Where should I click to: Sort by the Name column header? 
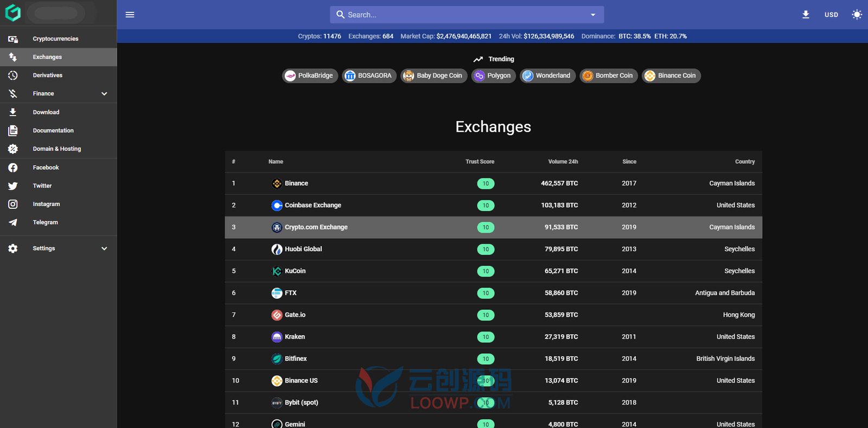point(276,162)
